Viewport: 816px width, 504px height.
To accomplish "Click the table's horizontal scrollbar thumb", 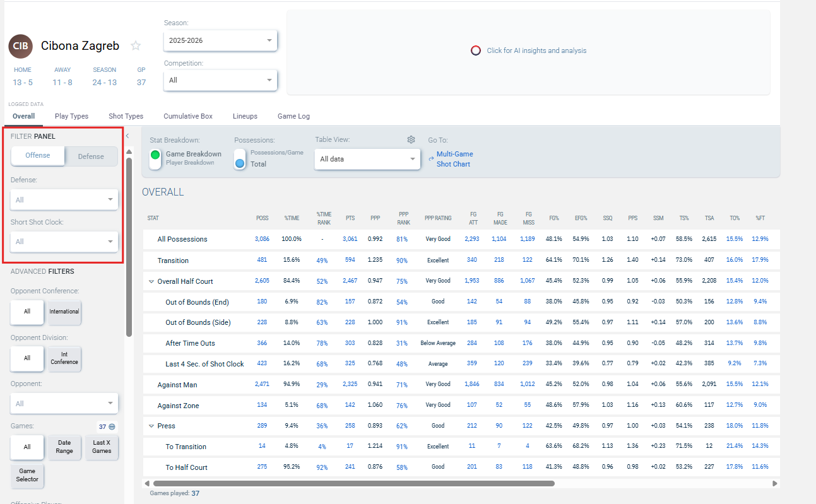I will (353, 484).
